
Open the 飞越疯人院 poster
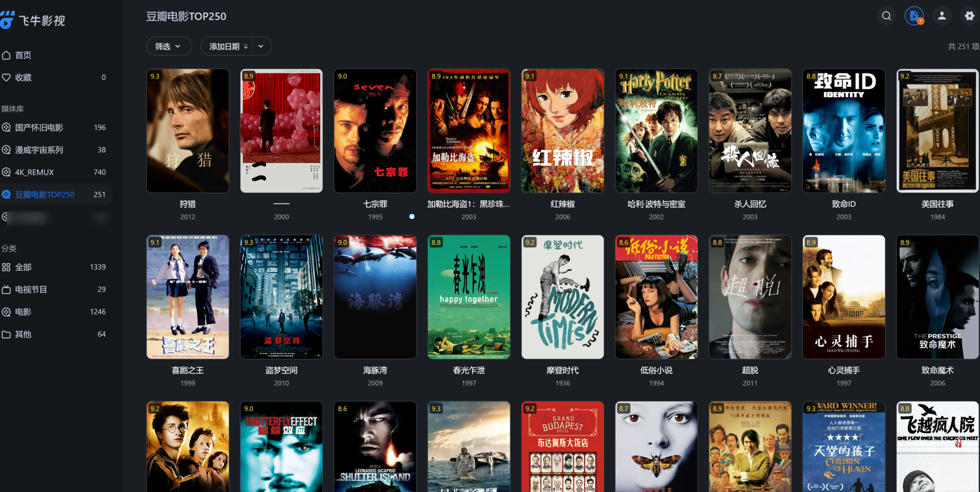(937, 447)
